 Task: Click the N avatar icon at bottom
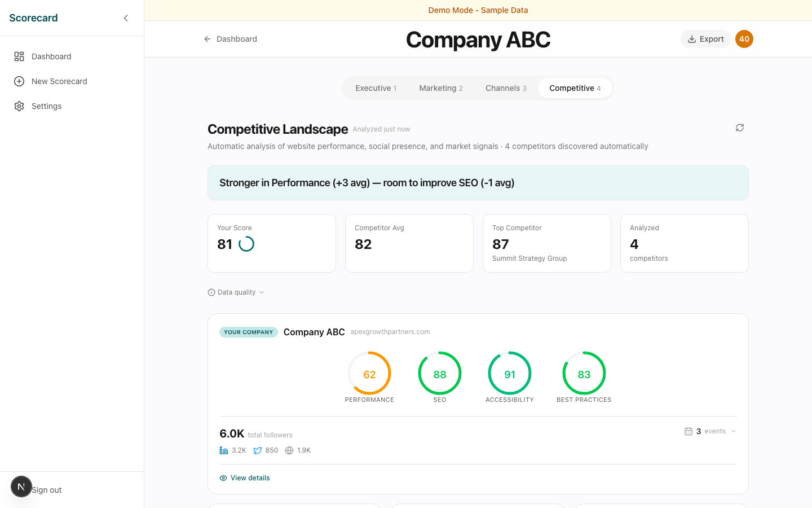click(x=21, y=487)
